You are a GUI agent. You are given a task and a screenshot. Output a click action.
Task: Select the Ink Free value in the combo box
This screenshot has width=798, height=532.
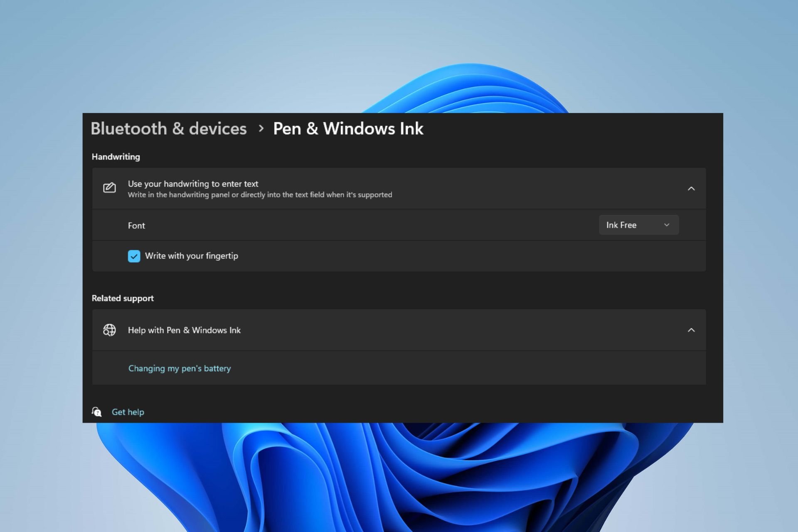(621, 225)
